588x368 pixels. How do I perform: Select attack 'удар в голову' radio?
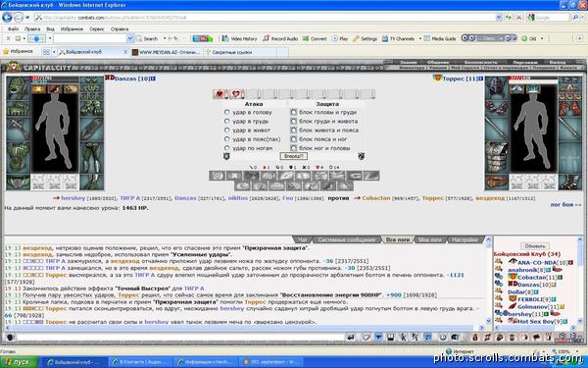click(x=227, y=112)
